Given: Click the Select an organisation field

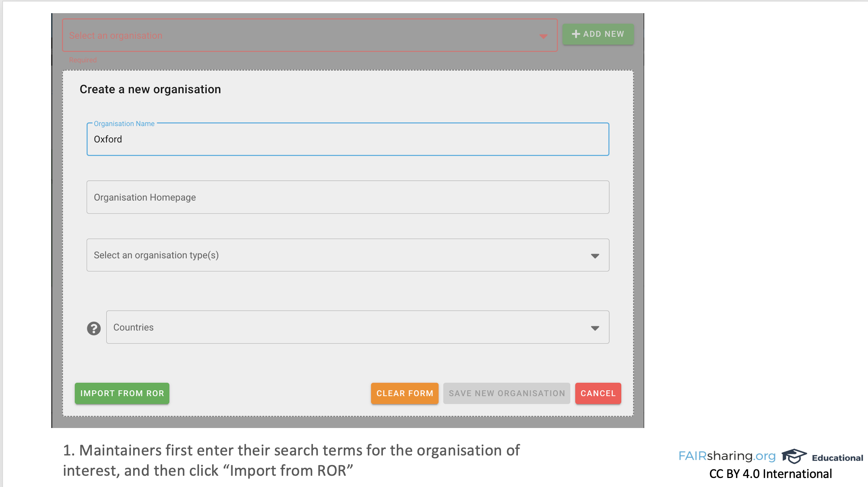Looking at the screenshot, I should (301, 36).
